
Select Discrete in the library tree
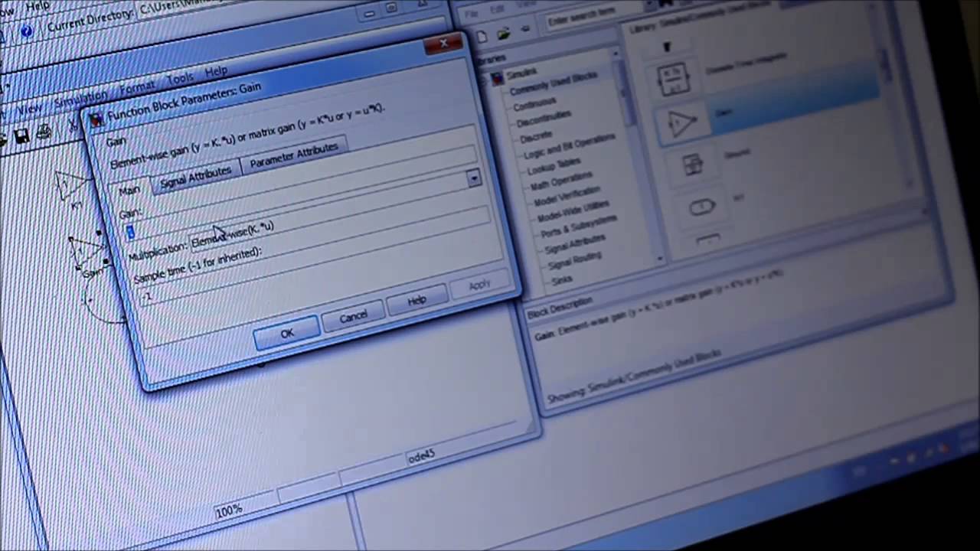(x=535, y=137)
